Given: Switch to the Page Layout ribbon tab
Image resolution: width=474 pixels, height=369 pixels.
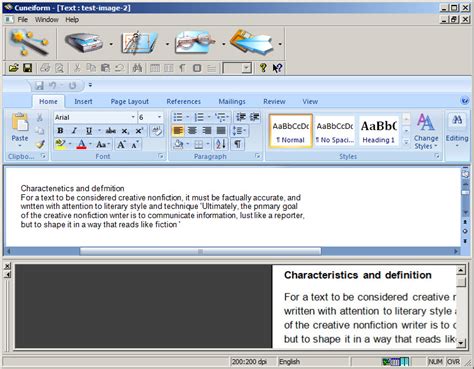Looking at the screenshot, I should click(x=130, y=101).
